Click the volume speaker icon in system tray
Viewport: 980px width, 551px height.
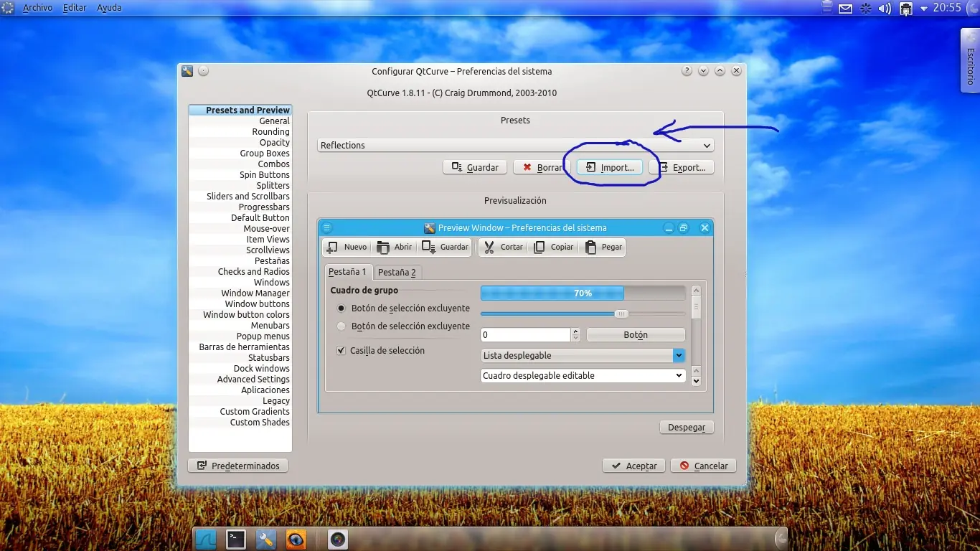point(885,9)
